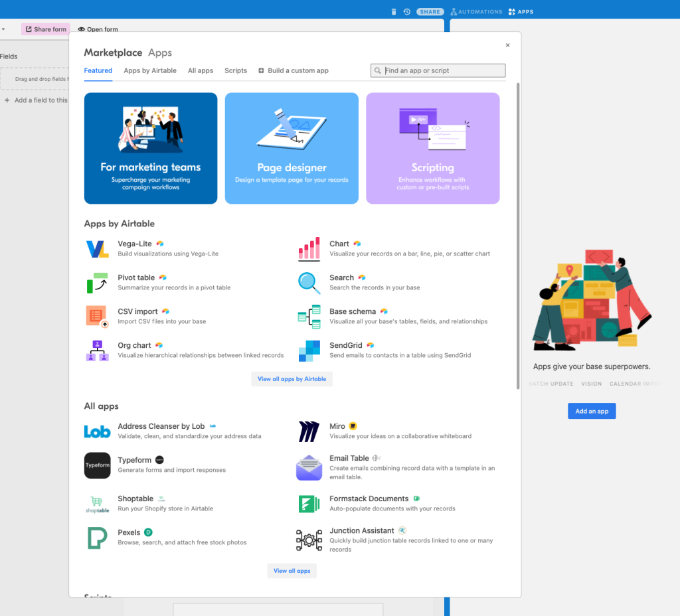Click the Share form button
680x616 pixels.
coord(46,29)
